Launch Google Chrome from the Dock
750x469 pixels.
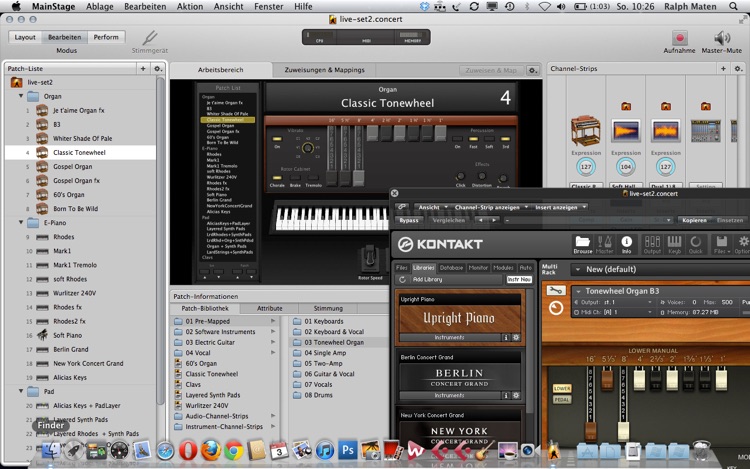coord(234,450)
